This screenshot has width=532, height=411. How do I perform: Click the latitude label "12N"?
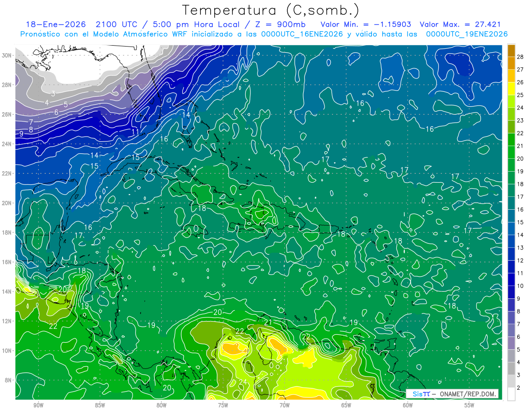coord(7,321)
